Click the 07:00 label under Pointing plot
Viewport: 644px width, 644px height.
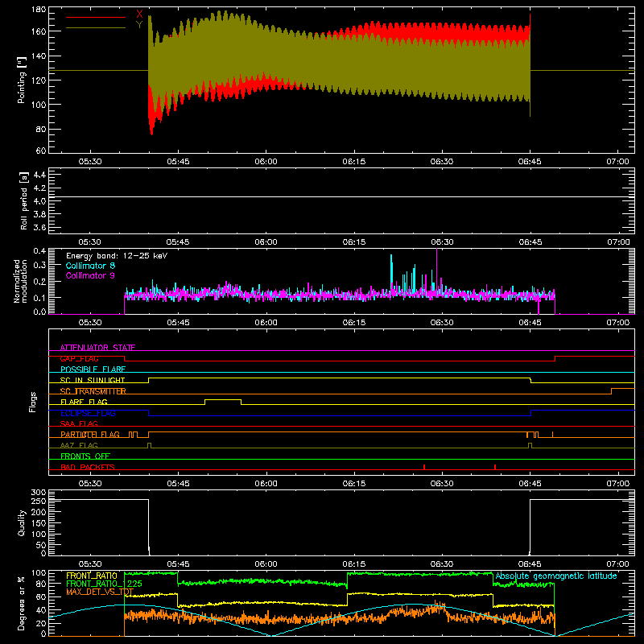point(617,162)
